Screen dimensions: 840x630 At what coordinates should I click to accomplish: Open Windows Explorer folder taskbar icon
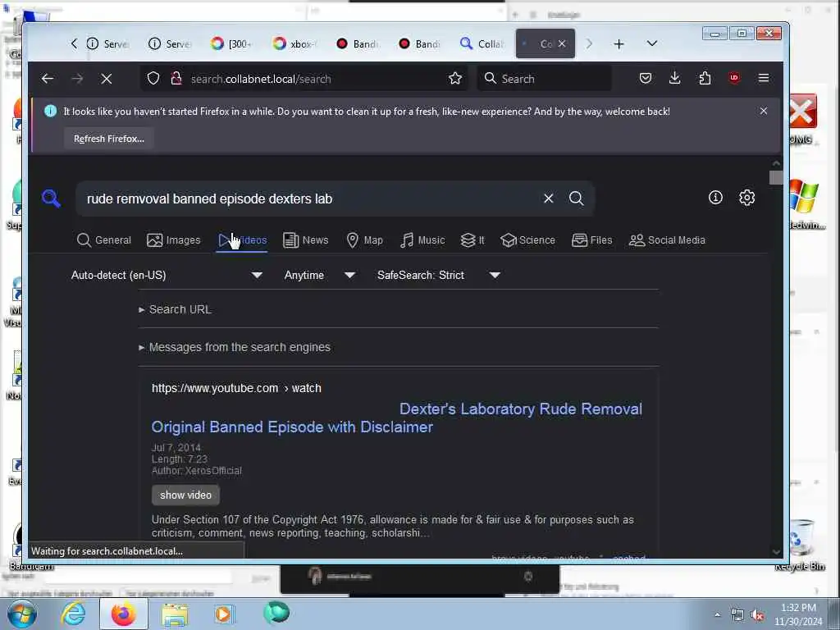(175, 614)
